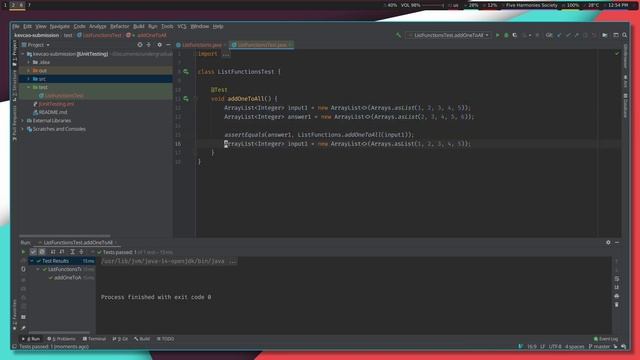Collapse Test Results tree node

[x=32, y=261]
